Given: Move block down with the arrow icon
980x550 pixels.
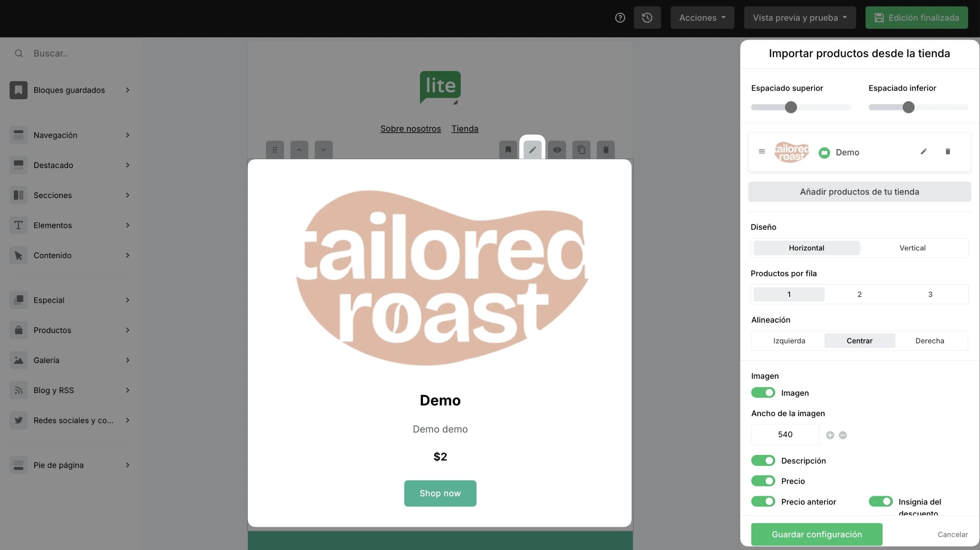Looking at the screenshot, I should click(324, 150).
